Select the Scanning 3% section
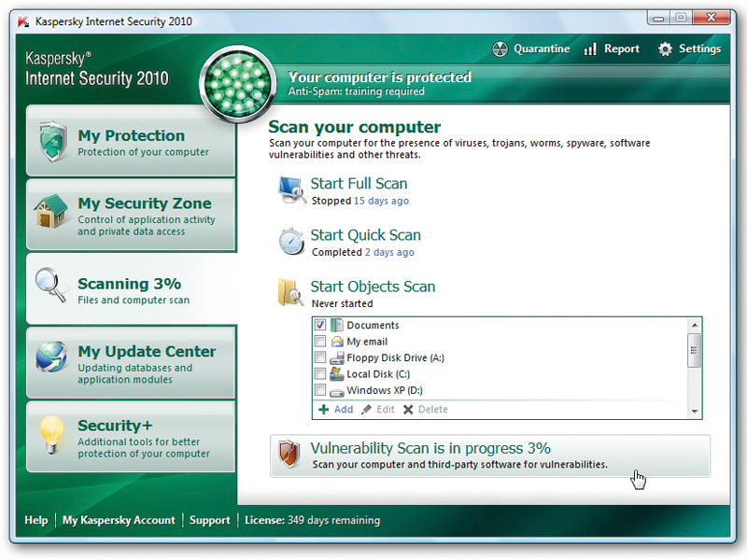 132,288
